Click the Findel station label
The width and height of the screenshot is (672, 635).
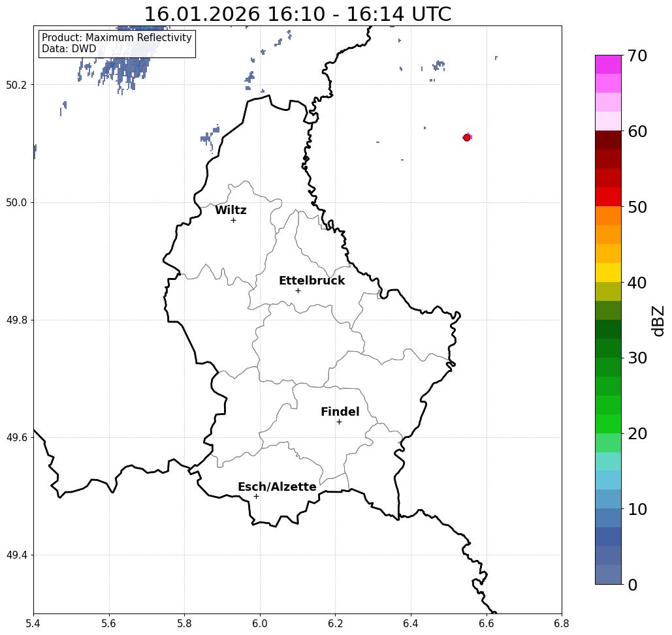(x=340, y=412)
